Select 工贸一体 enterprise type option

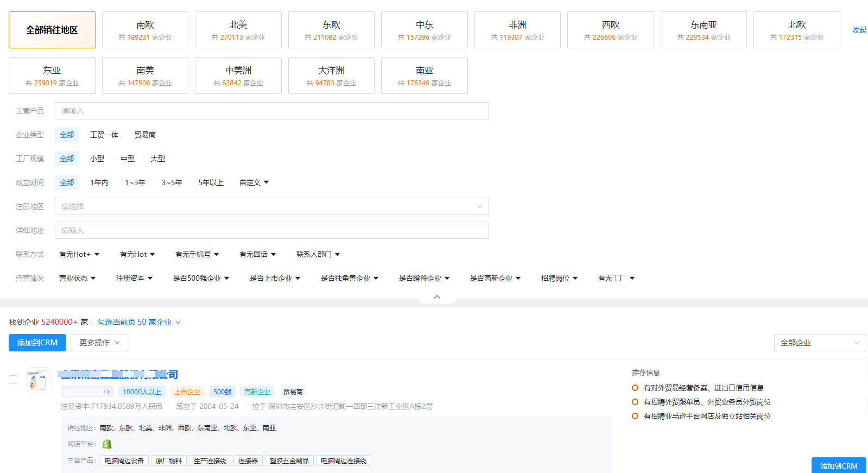104,135
